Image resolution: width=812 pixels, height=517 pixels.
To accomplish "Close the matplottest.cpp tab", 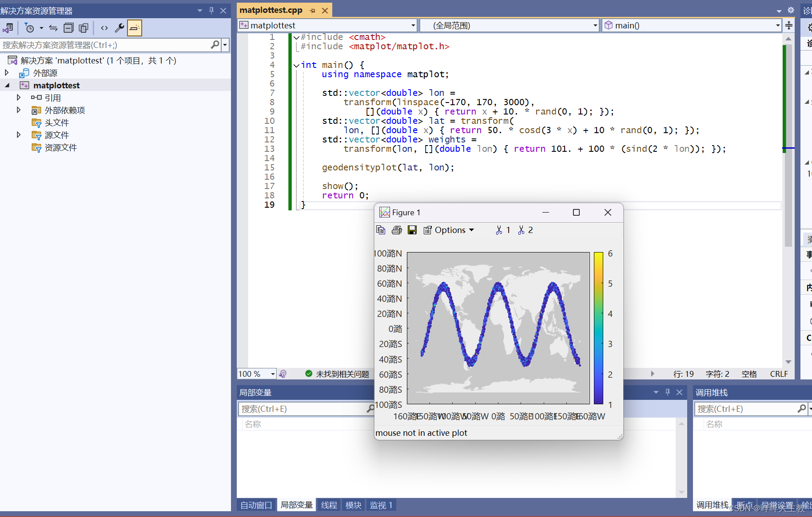I will click(x=325, y=10).
